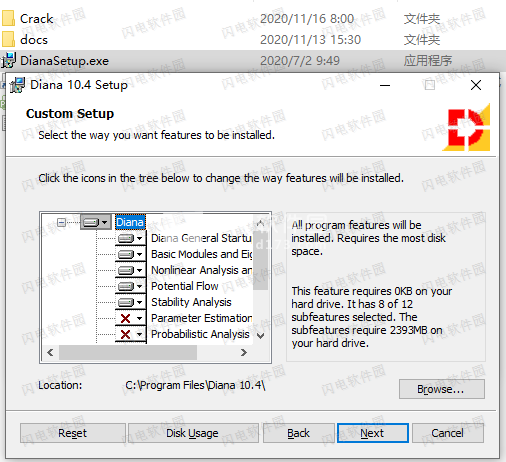
Task: Select the Diana root tree item
Action: 130,222
